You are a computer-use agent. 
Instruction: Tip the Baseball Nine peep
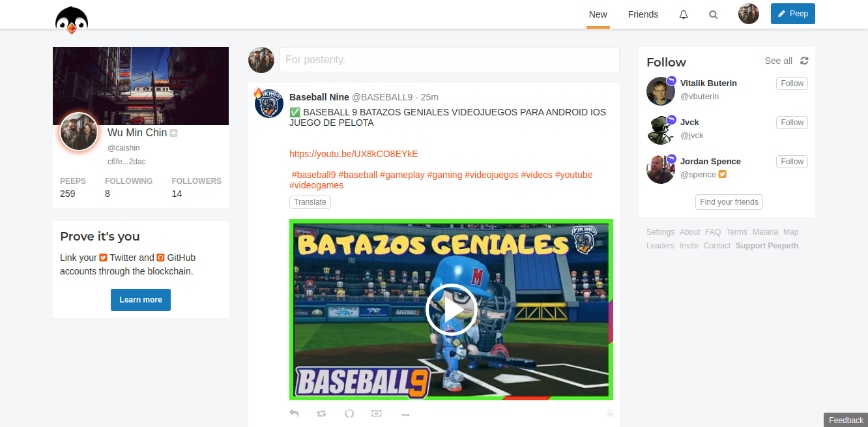pos(377,413)
